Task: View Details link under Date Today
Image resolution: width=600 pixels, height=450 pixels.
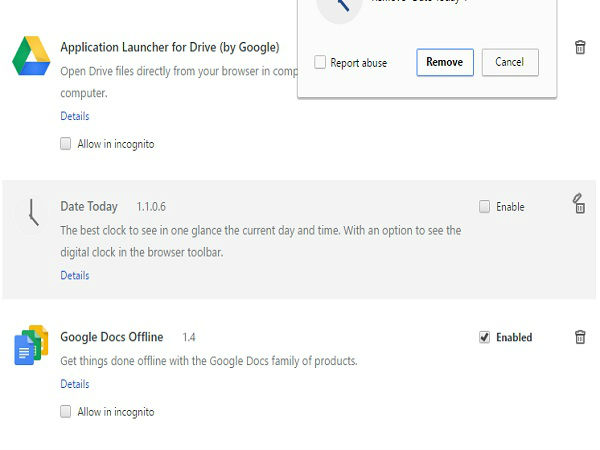Action: [75, 275]
